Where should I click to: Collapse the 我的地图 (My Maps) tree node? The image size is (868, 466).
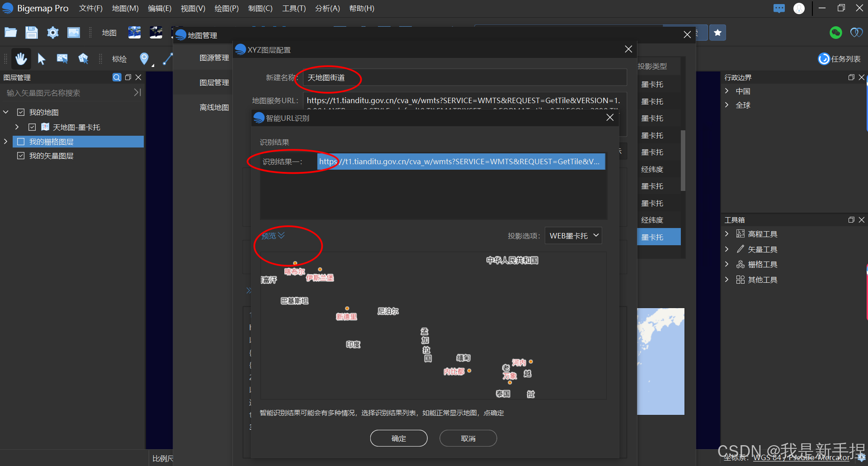pyautogui.click(x=6, y=112)
